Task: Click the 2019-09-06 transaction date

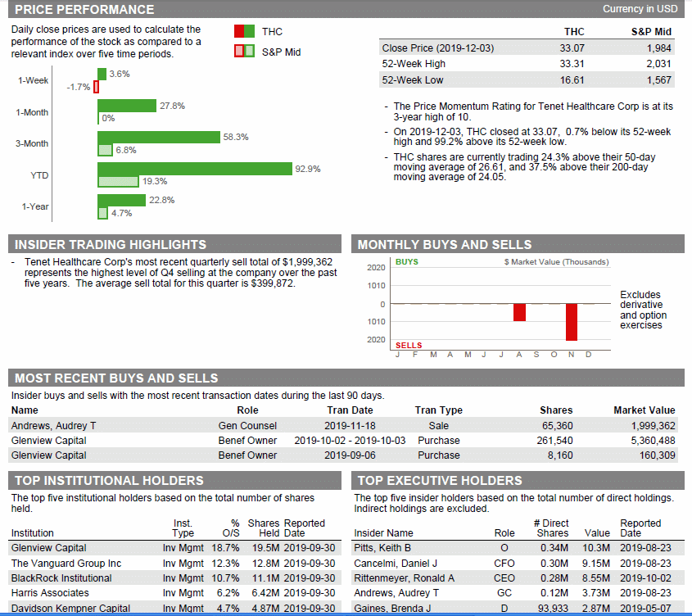Action: click(x=350, y=455)
